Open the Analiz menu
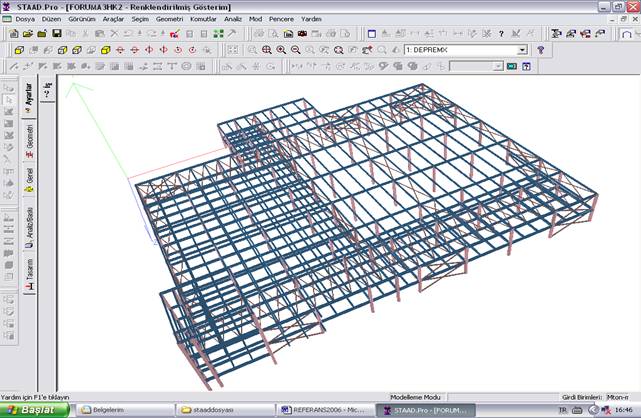Screen dimensions: 641x418 click(x=232, y=19)
